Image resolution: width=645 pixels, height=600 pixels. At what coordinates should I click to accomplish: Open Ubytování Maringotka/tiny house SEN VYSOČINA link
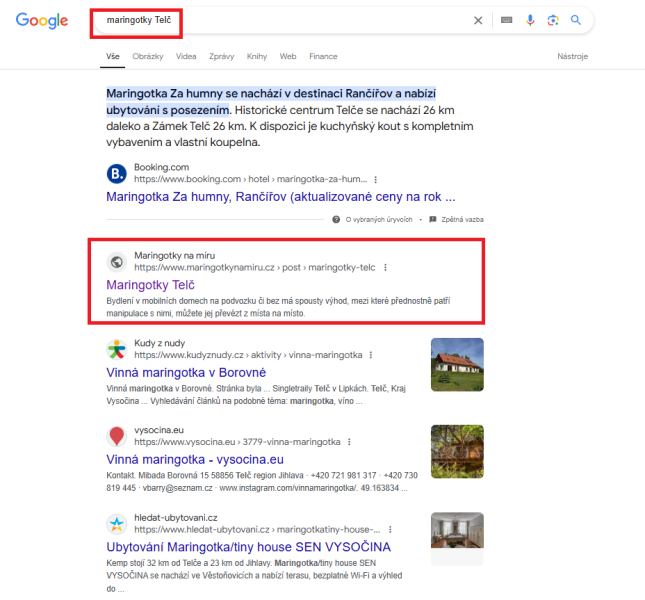248,547
